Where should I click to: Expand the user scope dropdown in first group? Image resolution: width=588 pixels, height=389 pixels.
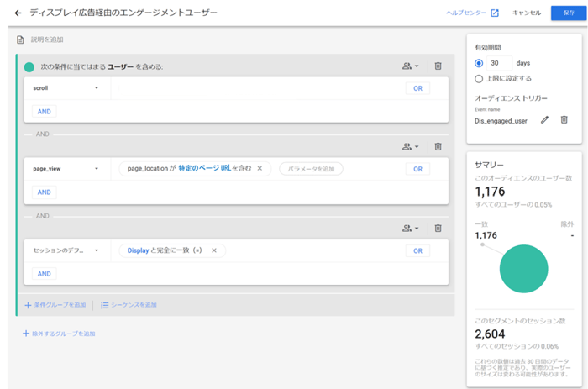tap(410, 66)
